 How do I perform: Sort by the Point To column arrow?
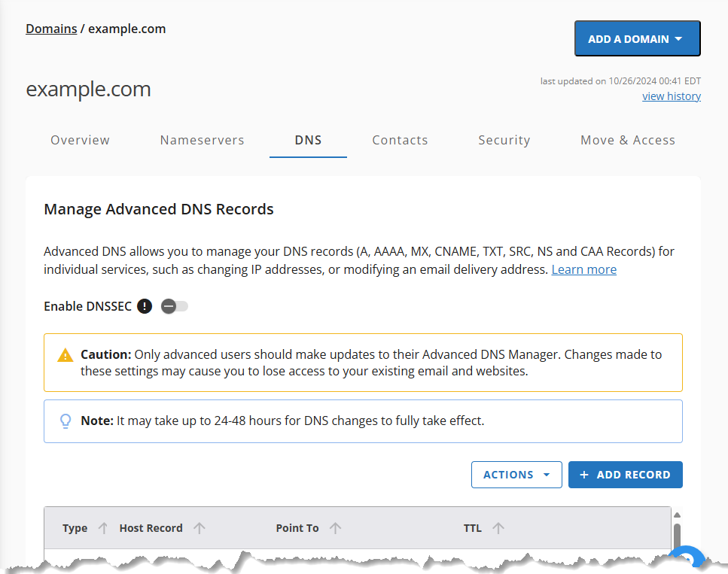336,528
